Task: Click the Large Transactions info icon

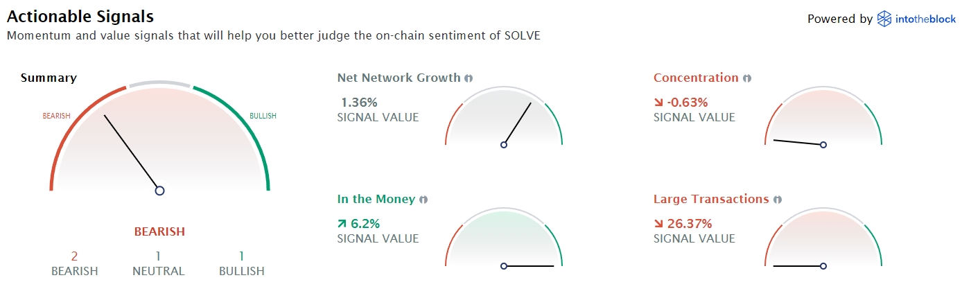Action: (x=778, y=200)
